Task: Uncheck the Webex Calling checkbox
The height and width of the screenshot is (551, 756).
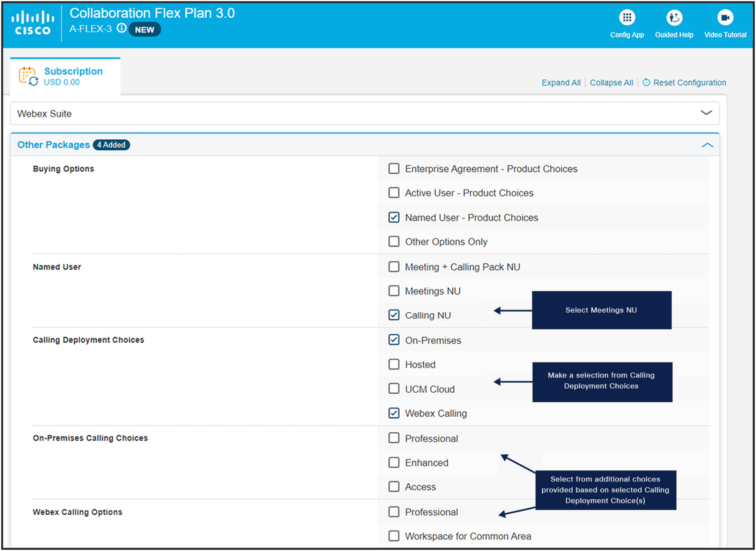Action: (394, 413)
